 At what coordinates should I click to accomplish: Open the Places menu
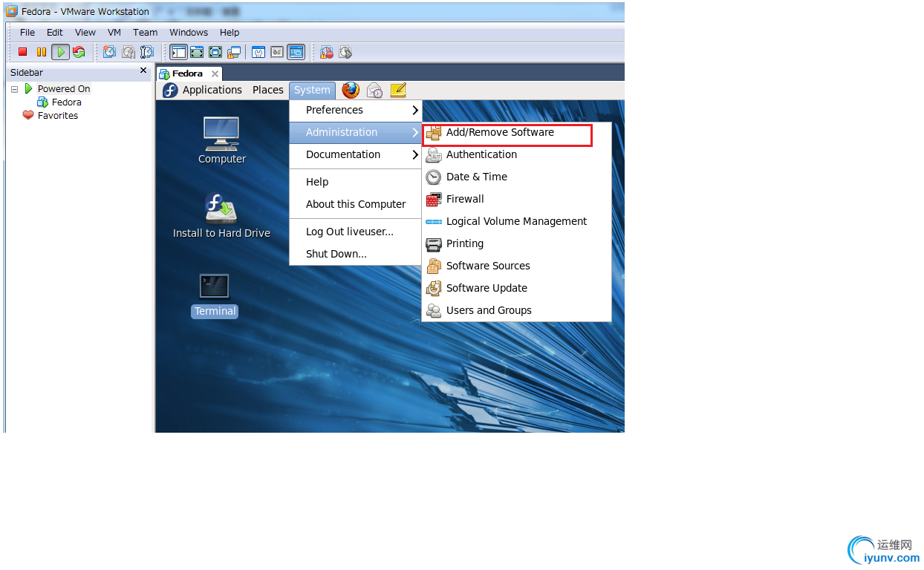coord(268,90)
